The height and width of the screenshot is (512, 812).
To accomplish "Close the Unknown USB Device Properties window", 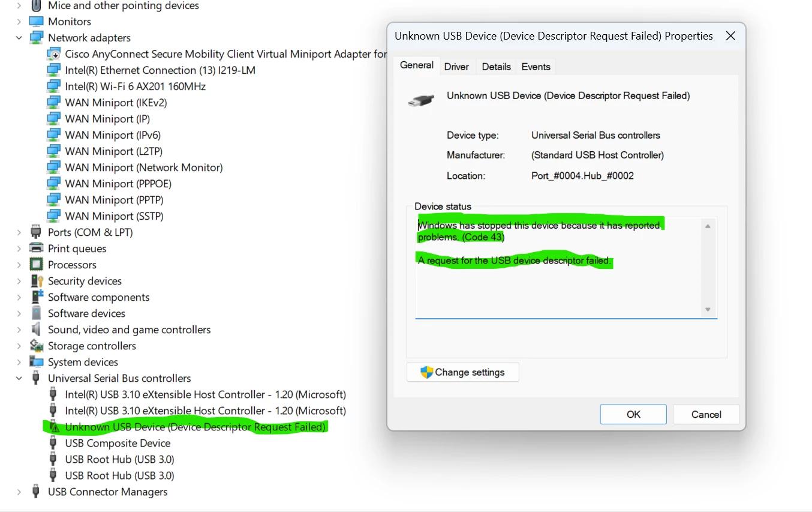I will pos(730,36).
